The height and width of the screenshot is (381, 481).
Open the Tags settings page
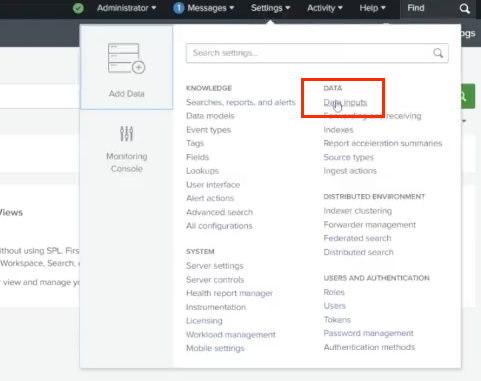(x=195, y=144)
